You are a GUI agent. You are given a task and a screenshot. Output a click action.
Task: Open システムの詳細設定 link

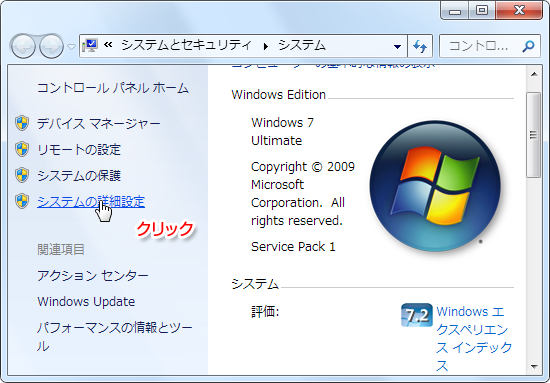click(x=91, y=202)
